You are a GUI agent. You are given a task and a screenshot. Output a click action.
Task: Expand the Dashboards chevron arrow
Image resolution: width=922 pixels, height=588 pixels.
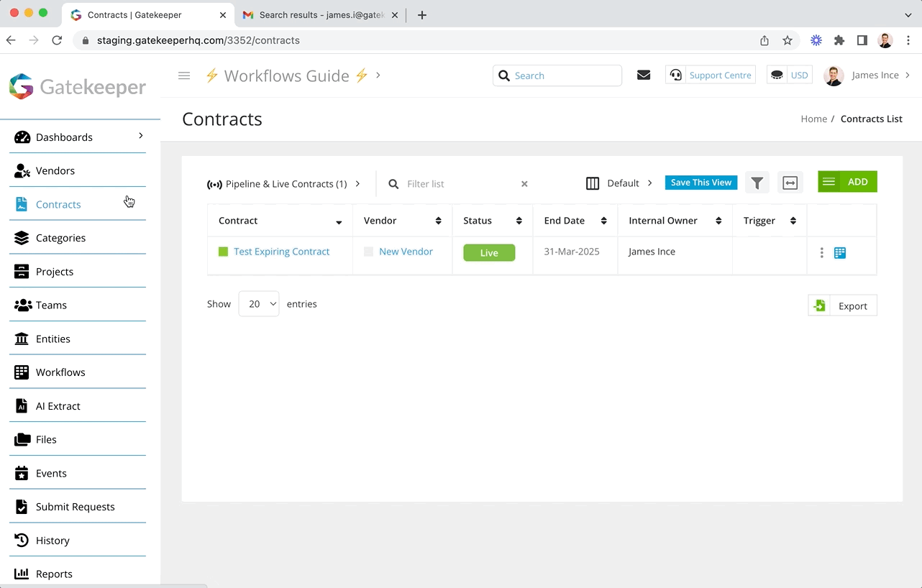(140, 136)
